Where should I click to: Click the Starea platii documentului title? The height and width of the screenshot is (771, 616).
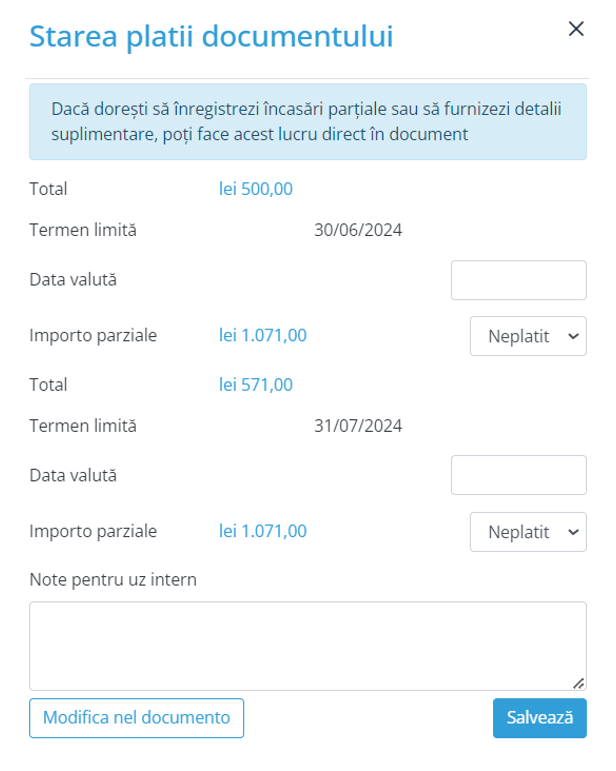click(x=211, y=36)
